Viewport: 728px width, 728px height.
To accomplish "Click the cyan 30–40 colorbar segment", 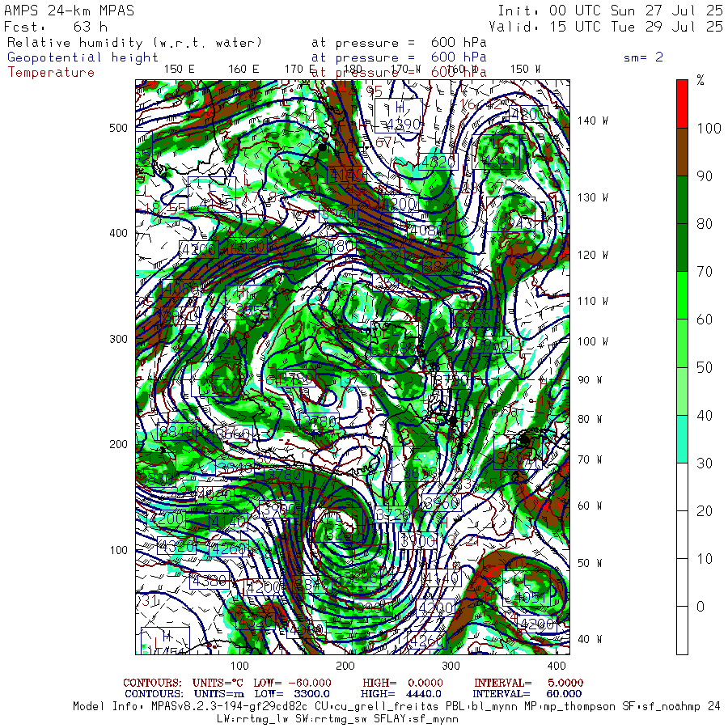I will coord(682,439).
